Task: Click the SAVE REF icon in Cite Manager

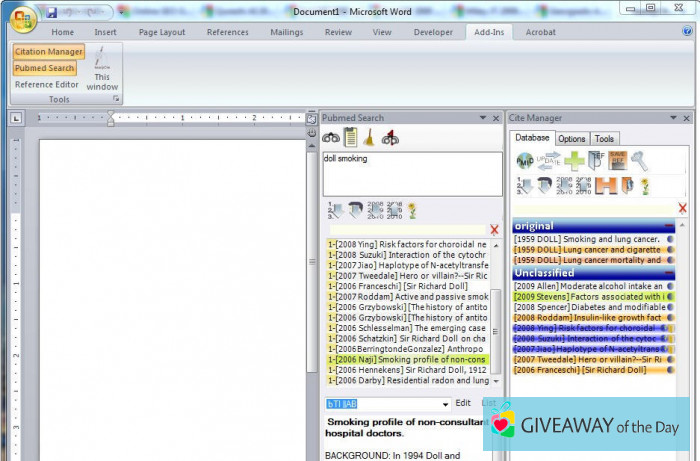Action: click(x=618, y=161)
